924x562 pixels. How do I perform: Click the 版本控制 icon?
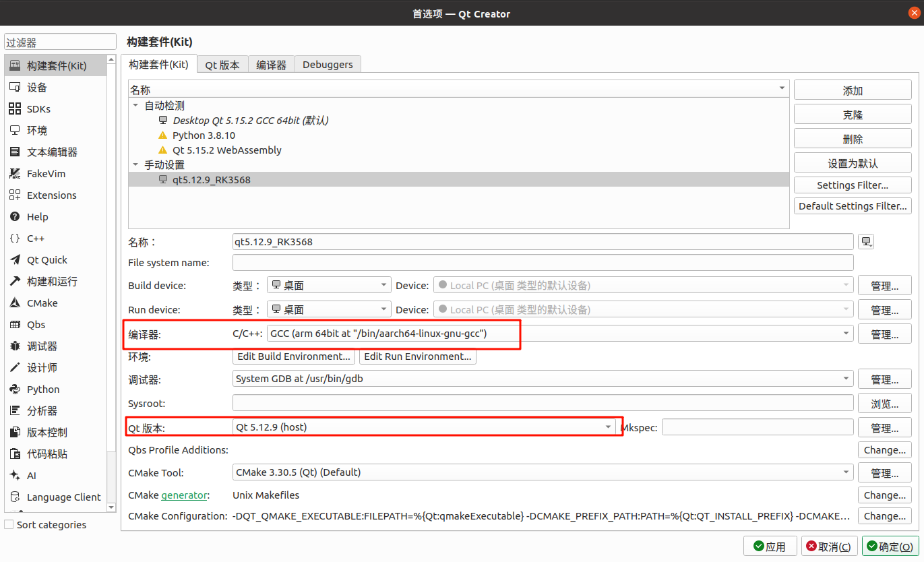coord(14,432)
